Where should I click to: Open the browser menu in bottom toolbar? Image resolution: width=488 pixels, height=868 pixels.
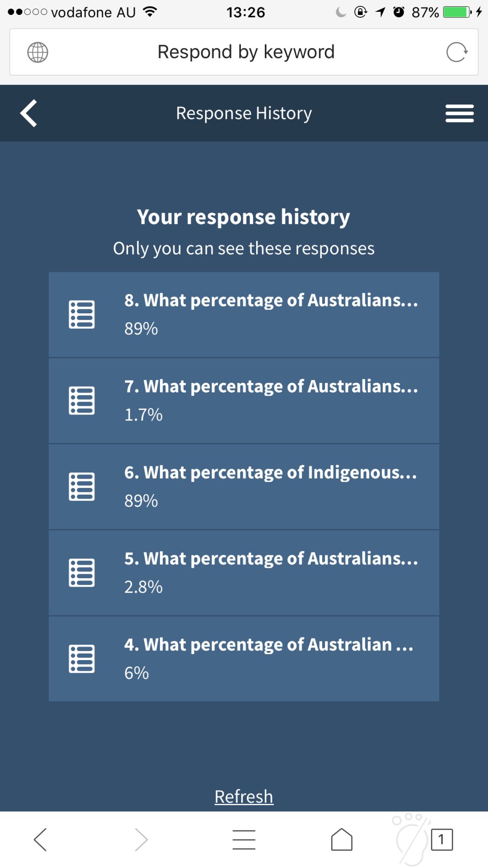[x=244, y=840]
